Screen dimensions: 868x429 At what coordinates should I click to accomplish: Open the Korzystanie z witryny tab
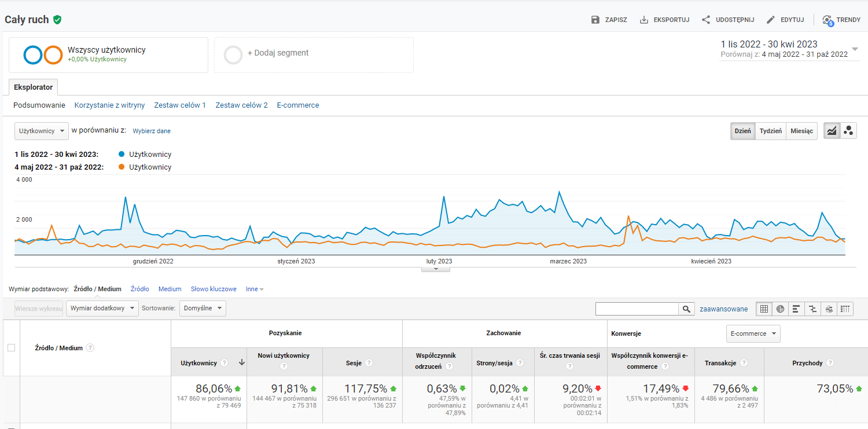point(109,105)
